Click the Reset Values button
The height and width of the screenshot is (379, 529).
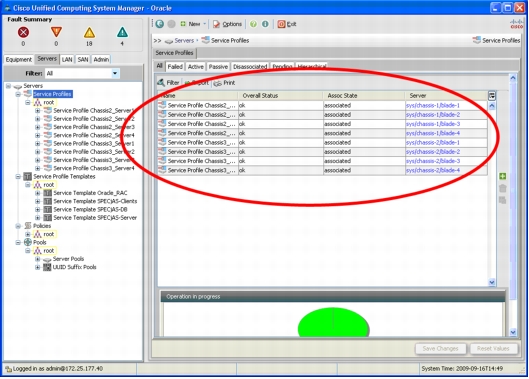tap(493, 349)
